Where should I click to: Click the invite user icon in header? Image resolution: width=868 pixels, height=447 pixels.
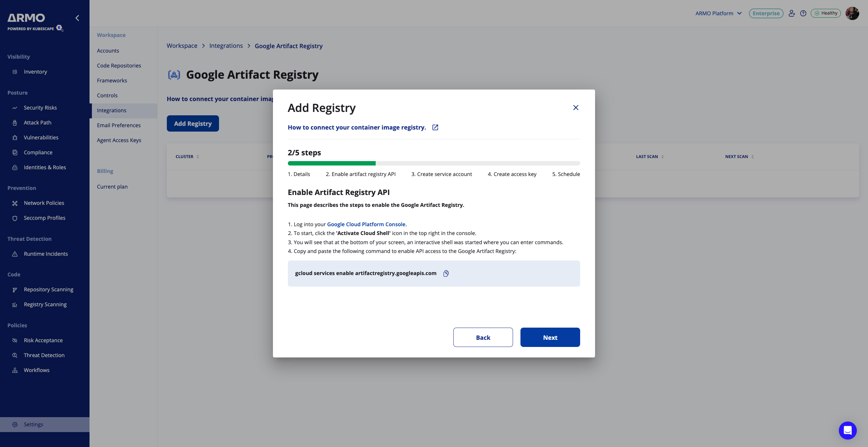coord(791,13)
